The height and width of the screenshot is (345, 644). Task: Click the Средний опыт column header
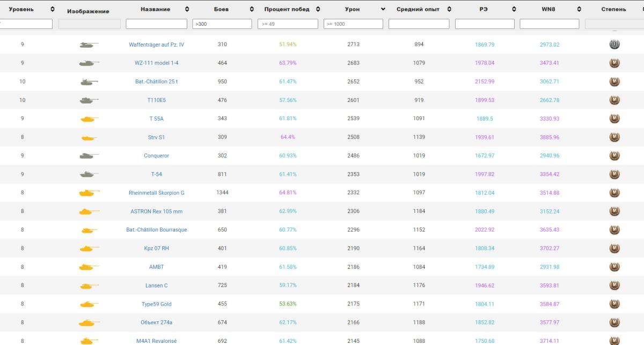point(419,9)
